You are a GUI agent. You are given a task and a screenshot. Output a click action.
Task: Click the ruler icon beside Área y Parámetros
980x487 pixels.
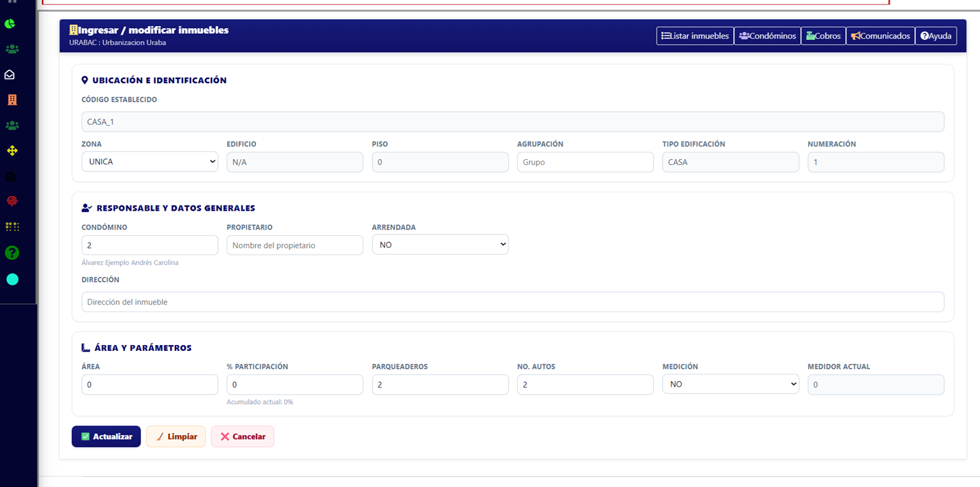point(86,348)
